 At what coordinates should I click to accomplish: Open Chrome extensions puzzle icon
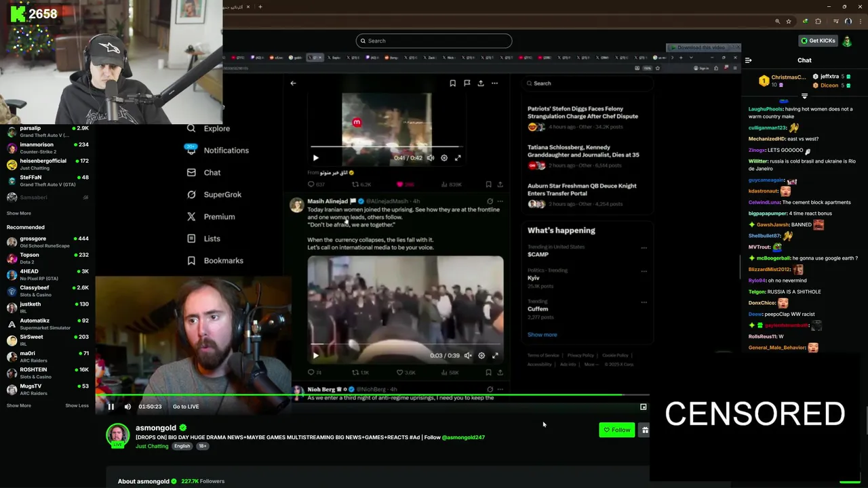pyautogui.click(x=818, y=22)
